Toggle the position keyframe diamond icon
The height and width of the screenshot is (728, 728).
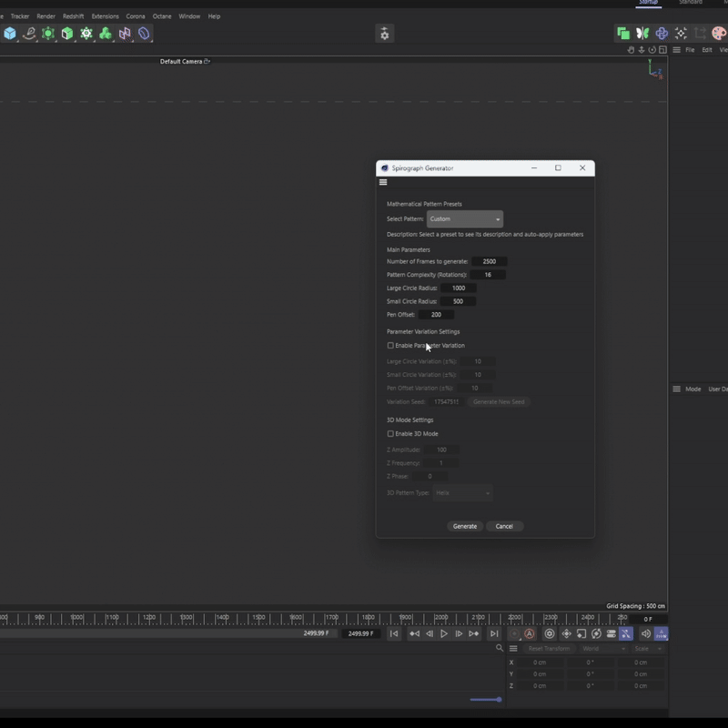[x=566, y=633]
